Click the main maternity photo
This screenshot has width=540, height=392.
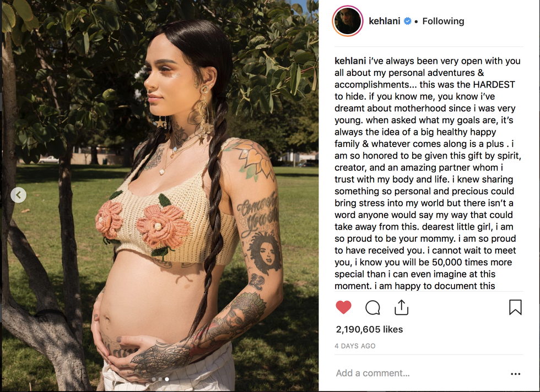(160, 196)
